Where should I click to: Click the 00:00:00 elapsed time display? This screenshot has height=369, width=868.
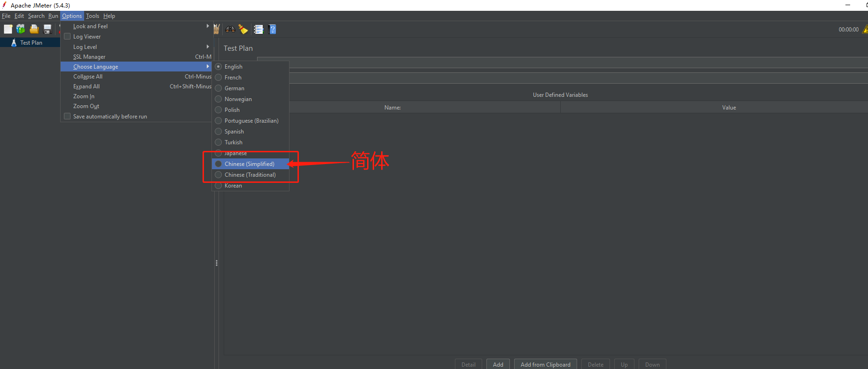point(848,29)
